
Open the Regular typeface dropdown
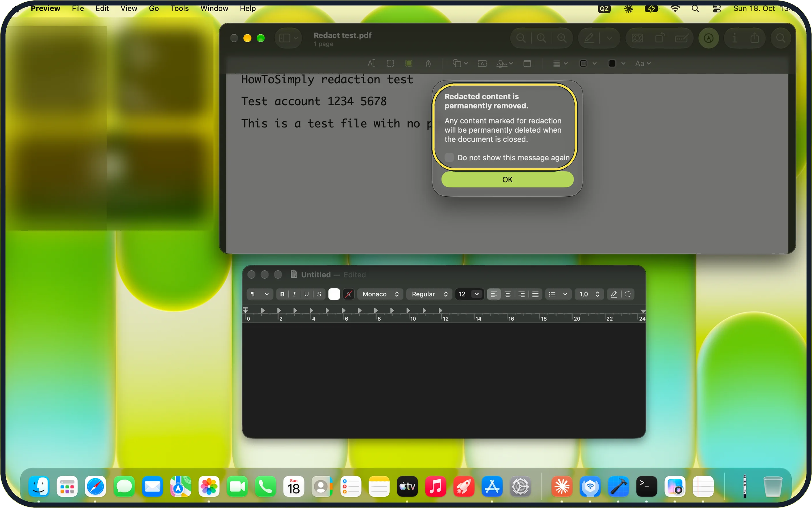(429, 294)
